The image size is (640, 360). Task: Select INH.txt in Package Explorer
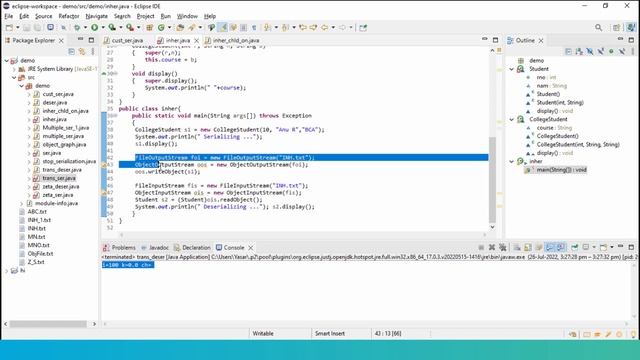pyautogui.click(x=36, y=229)
